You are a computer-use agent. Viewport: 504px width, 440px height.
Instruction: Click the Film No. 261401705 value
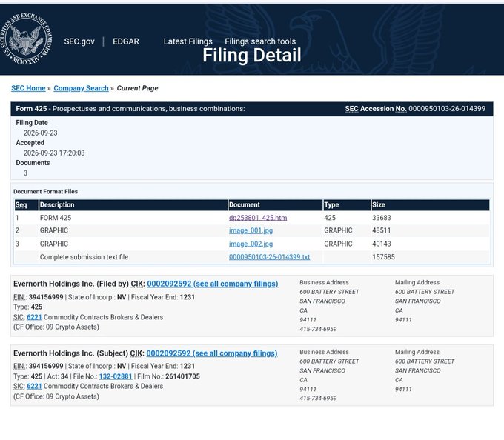182,376
